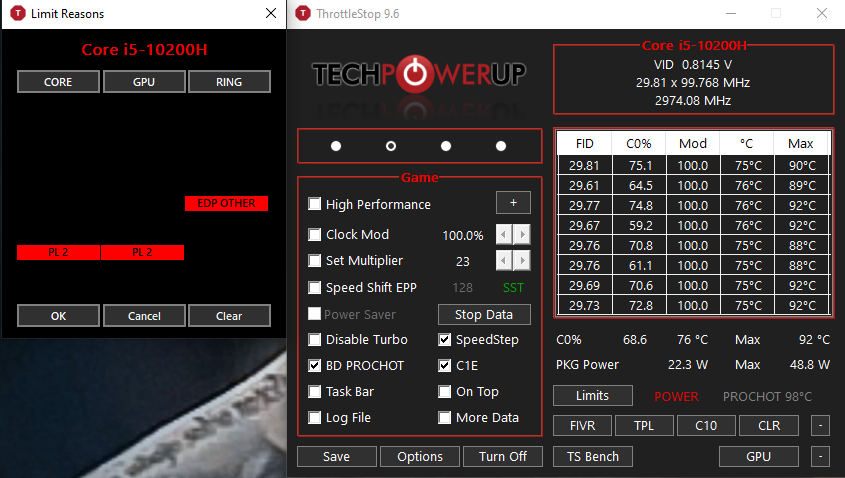845x478 pixels.
Task: Click OK in Limit Reasons window
Action: [x=58, y=316]
